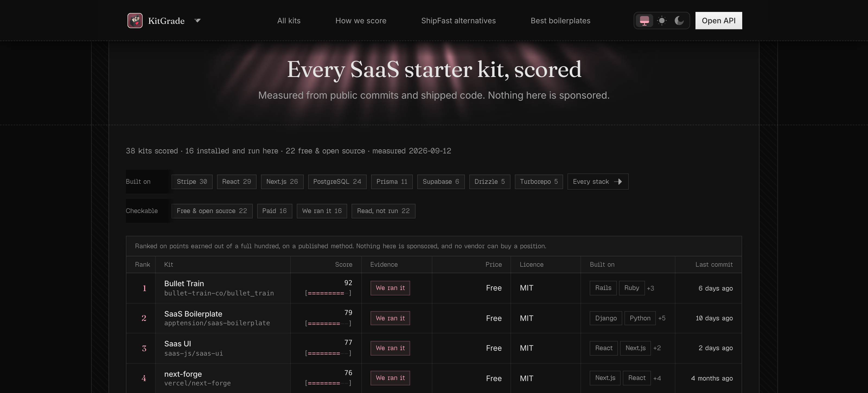
Task: Expand +3 stacks for Bullet Train
Action: [x=650, y=288]
